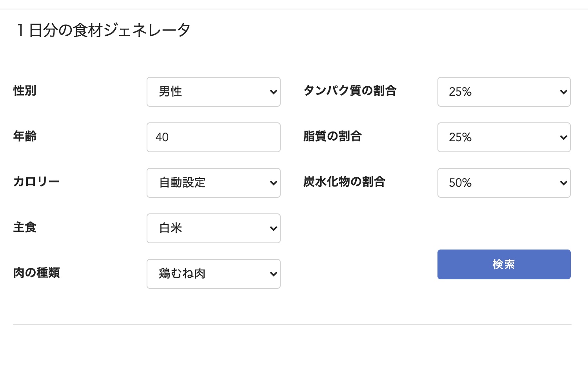Screen dimensions: 588x368
Task: Click the page title 1日分の食材ジェネレータ
Action: 103,29
